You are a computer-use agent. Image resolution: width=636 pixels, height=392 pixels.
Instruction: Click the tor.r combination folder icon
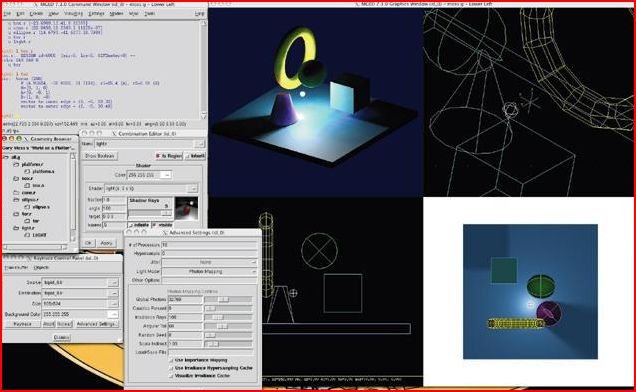tap(16, 214)
